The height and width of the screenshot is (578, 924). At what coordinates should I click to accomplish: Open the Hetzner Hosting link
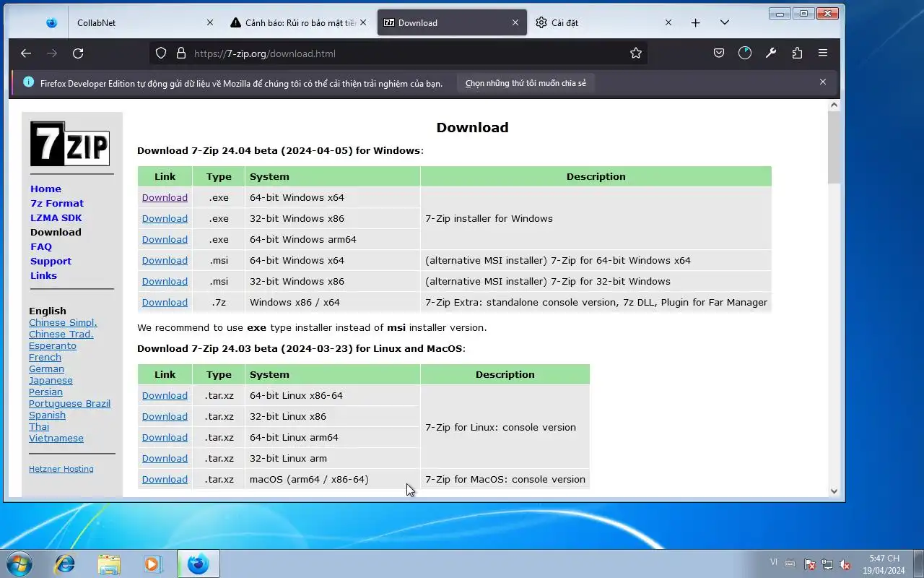61,469
